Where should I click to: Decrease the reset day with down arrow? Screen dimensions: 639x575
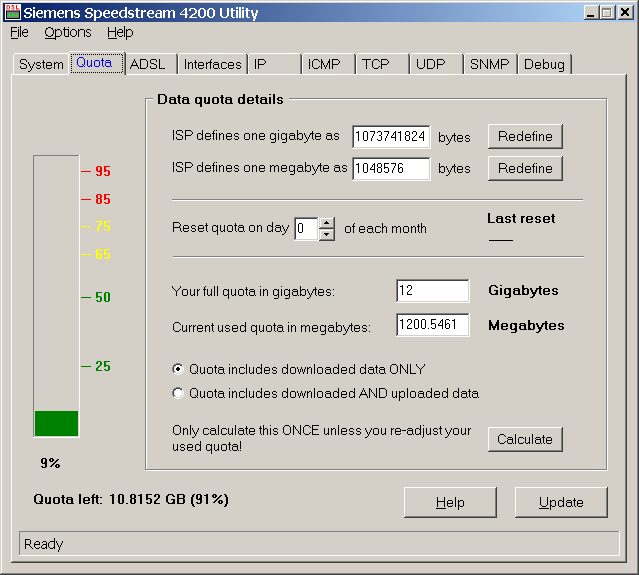[326, 235]
